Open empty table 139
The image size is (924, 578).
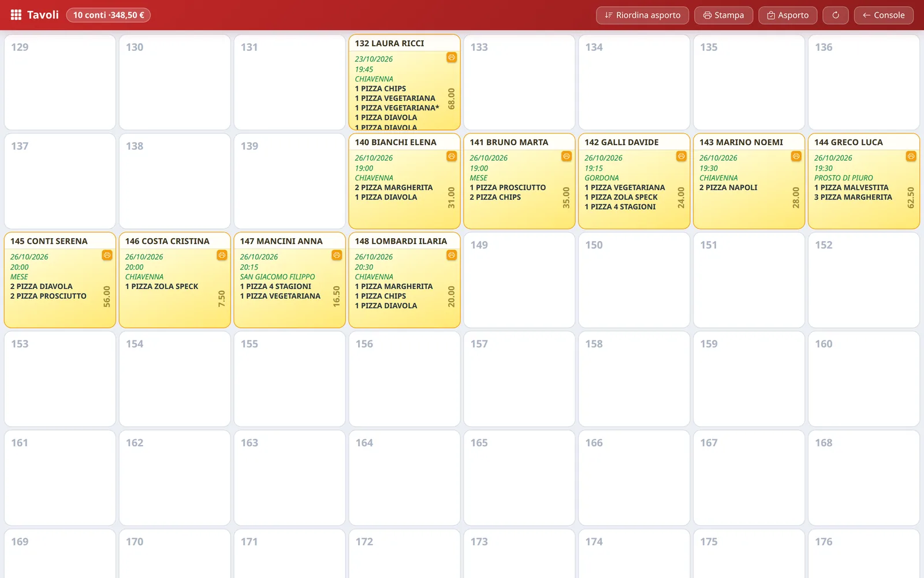pyautogui.click(x=289, y=181)
